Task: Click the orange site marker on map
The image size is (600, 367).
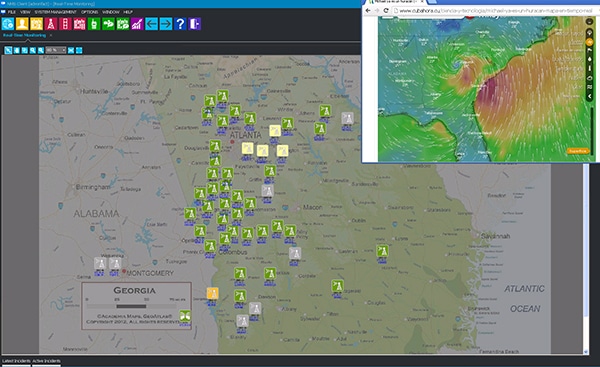Action: (212, 294)
